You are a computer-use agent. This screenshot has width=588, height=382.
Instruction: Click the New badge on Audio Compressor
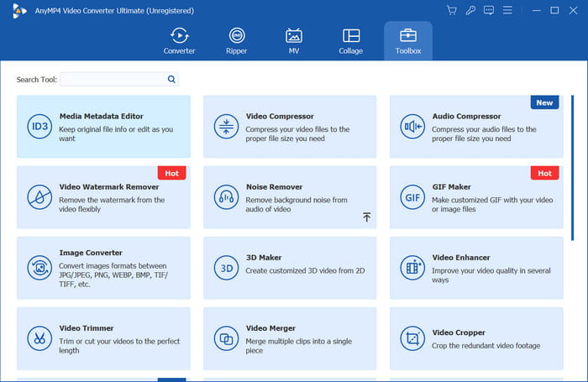click(544, 102)
